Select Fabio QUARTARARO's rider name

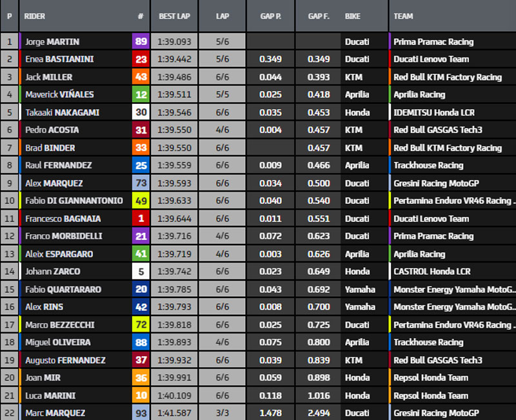click(63, 290)
